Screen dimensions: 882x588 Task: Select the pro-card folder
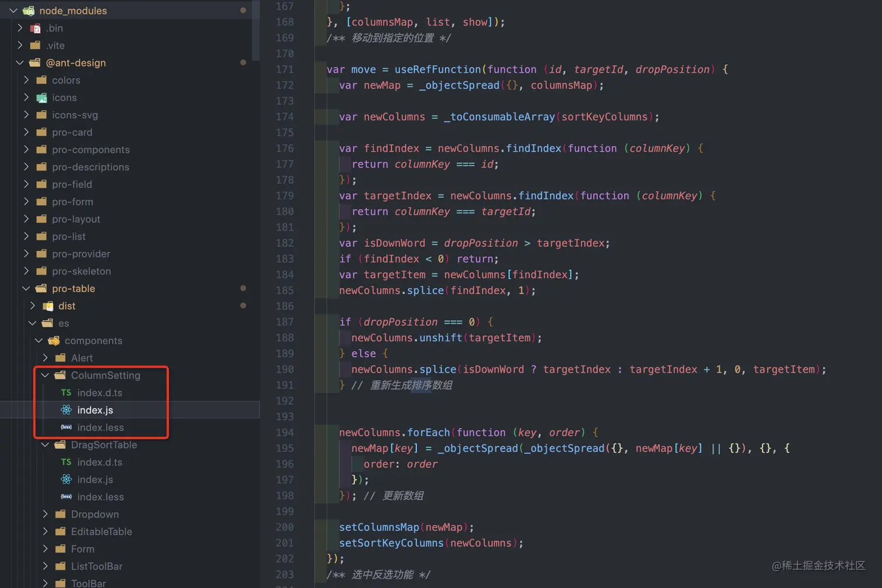72,132
